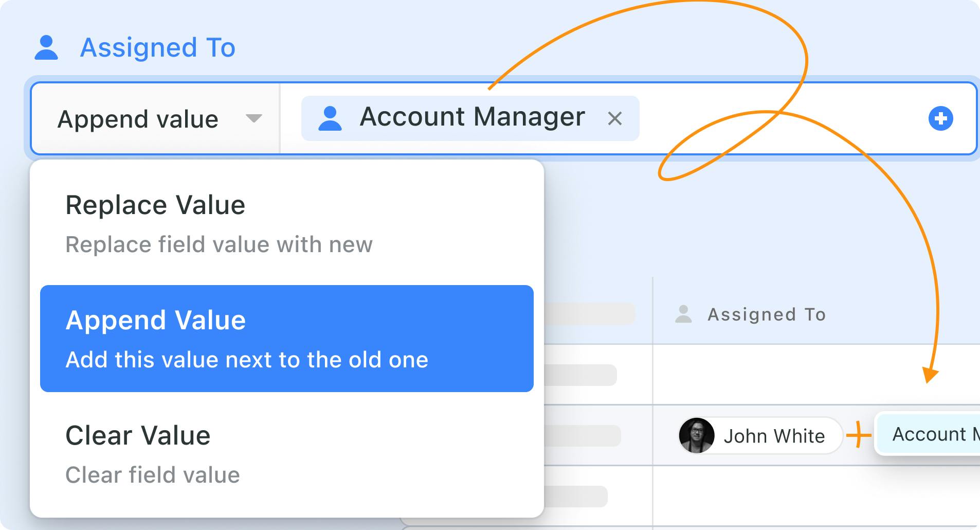Click the Account Manager chip in field

[x=471, y=118]
